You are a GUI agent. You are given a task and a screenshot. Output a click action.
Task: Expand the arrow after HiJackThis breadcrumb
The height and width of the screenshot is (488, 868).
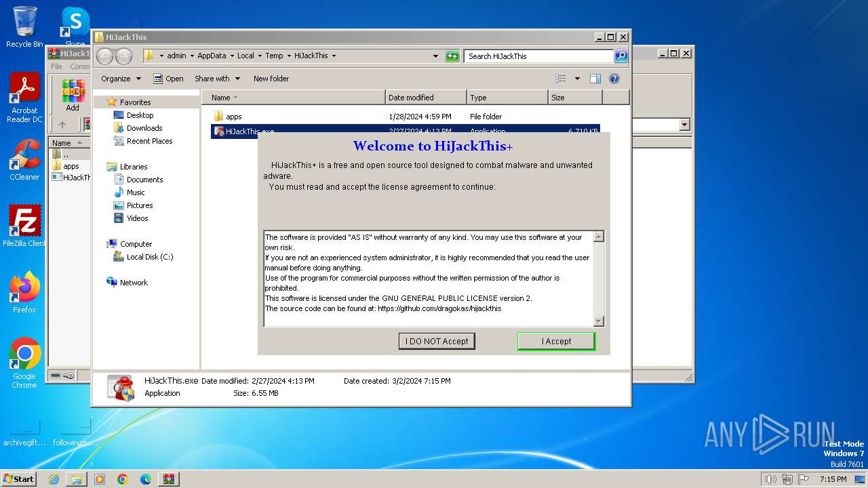(x=334, y=56)
